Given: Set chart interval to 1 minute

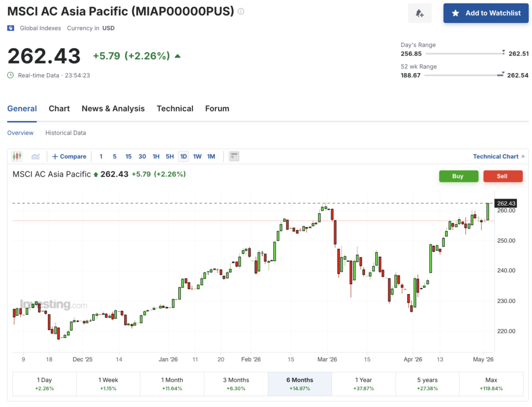Looking at the screenshot, I should pos(101,156).
